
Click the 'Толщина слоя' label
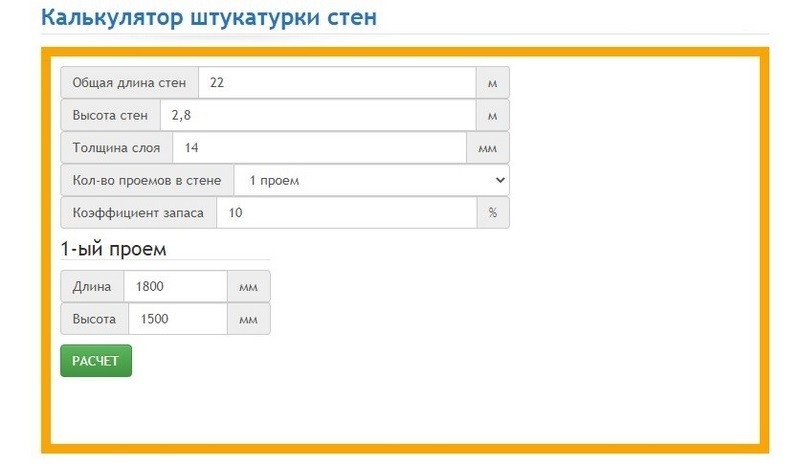116,148
